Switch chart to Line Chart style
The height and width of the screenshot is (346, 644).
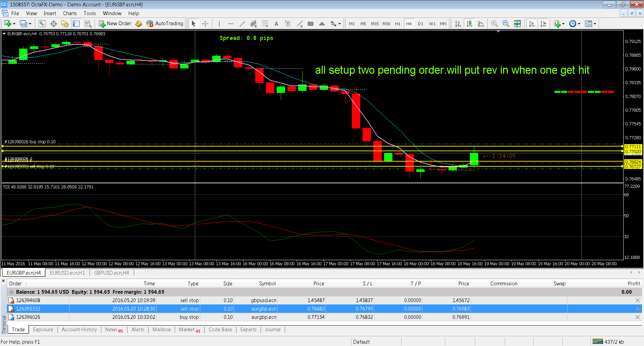(x=481, y=23)
